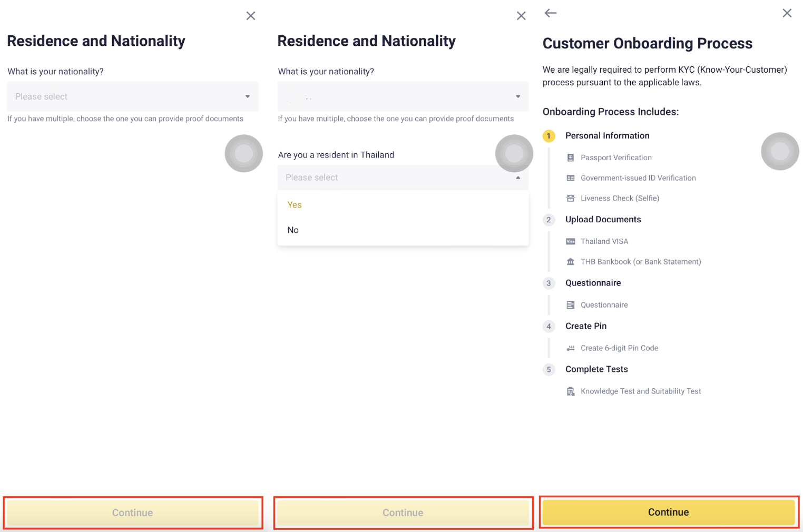Select Yes in the resident dropdown list
The image size is (803, 532).
(295, 205)
